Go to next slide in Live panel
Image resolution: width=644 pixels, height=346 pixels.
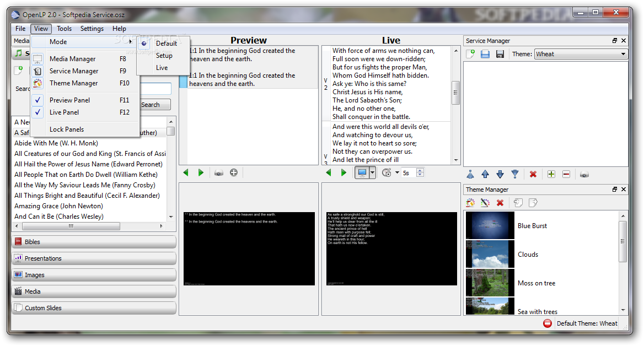(344, 173)
